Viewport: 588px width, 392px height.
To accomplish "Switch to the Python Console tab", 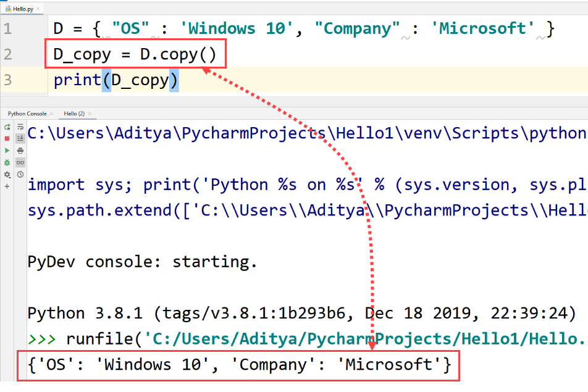I will pos(27,114).
